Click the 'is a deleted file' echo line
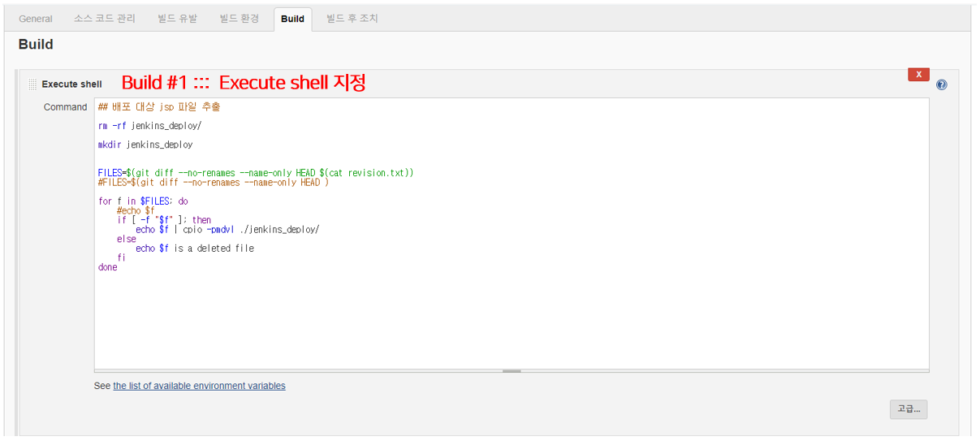The width and height of the screenshot is (980, 441). click(195, 249)
